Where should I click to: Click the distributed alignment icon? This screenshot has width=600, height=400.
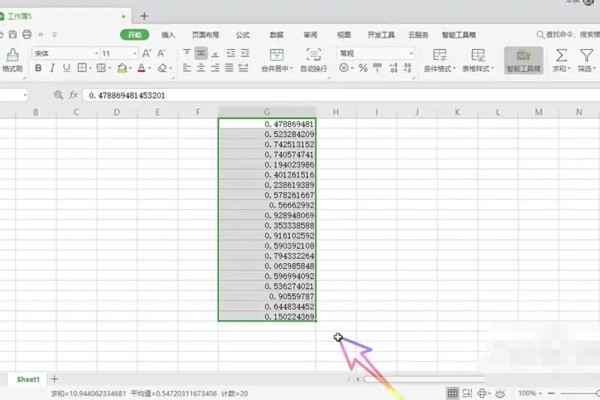pos(243,68)
